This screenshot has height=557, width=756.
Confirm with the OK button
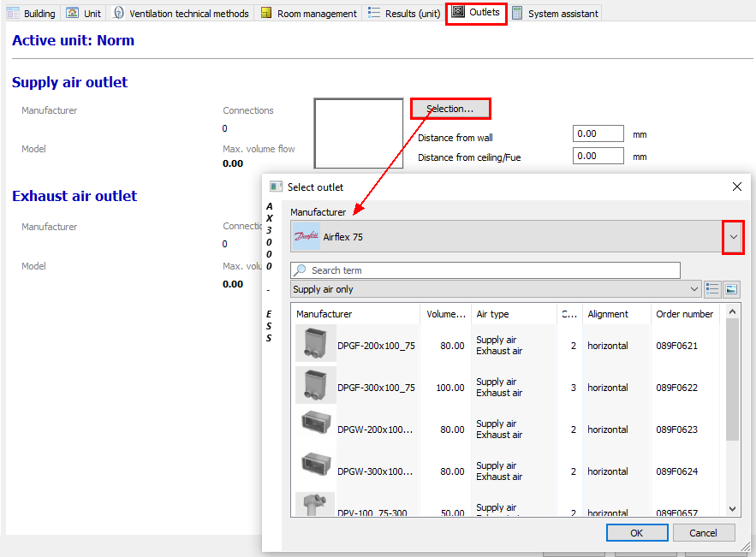click(x=636, y=533)
